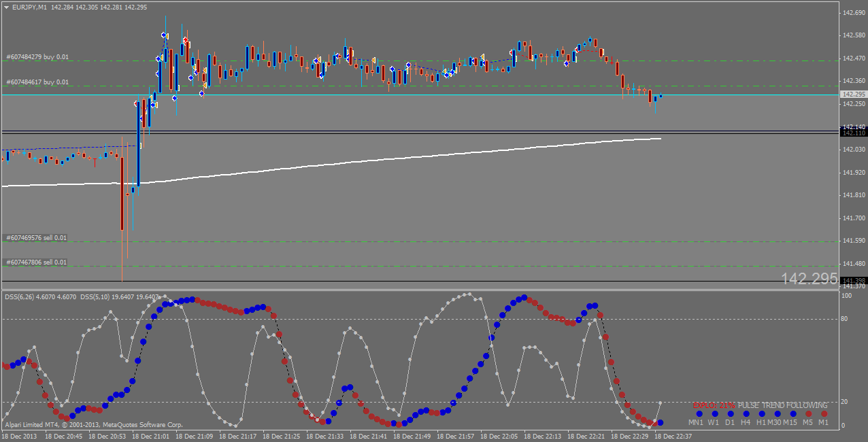Click the EURJPY,M1 chart title

pos(30,7)
